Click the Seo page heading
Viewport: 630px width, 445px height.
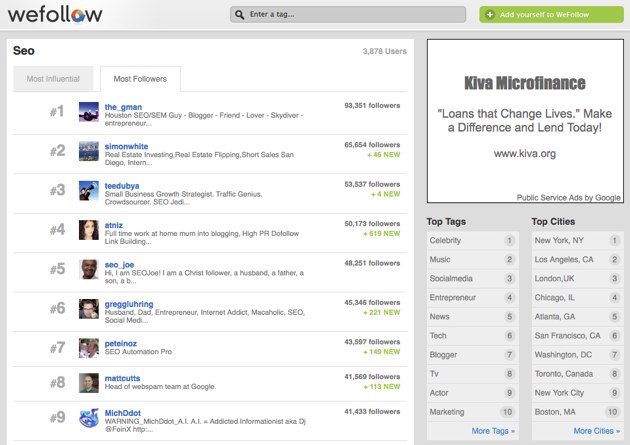click(24, 51)
